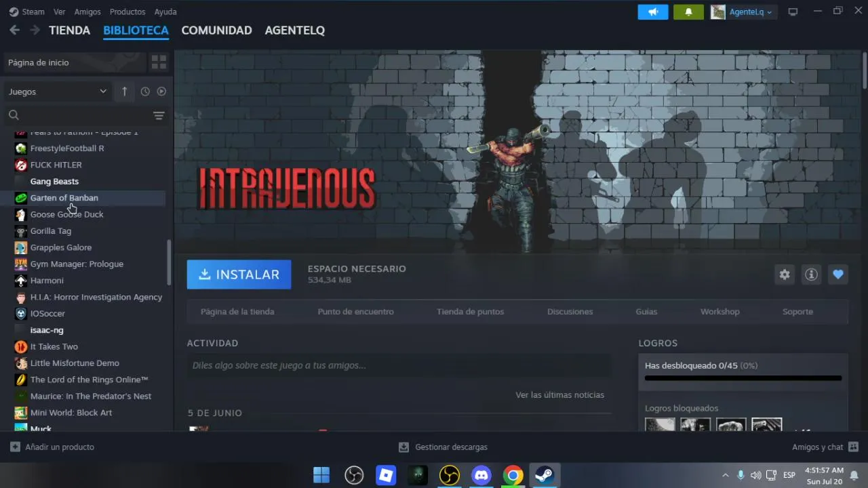Open Windows Start menu

point(321,475)
